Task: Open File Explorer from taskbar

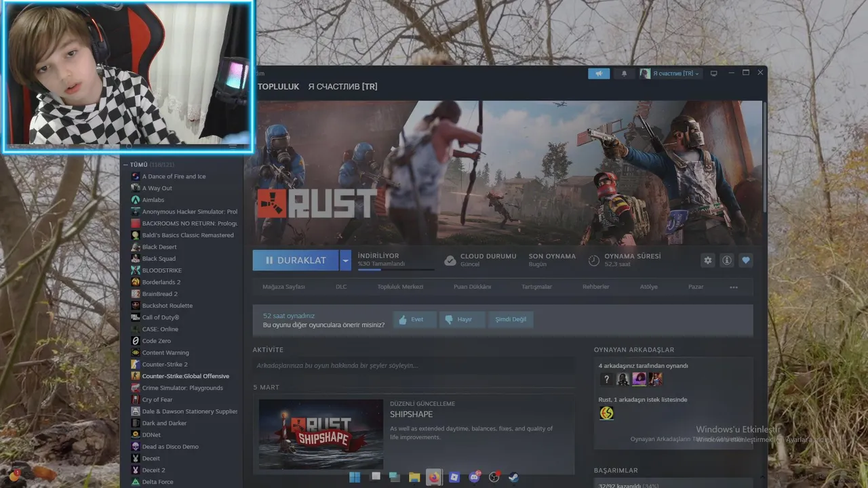Action: pyautogui.click(x=414, y=477)
